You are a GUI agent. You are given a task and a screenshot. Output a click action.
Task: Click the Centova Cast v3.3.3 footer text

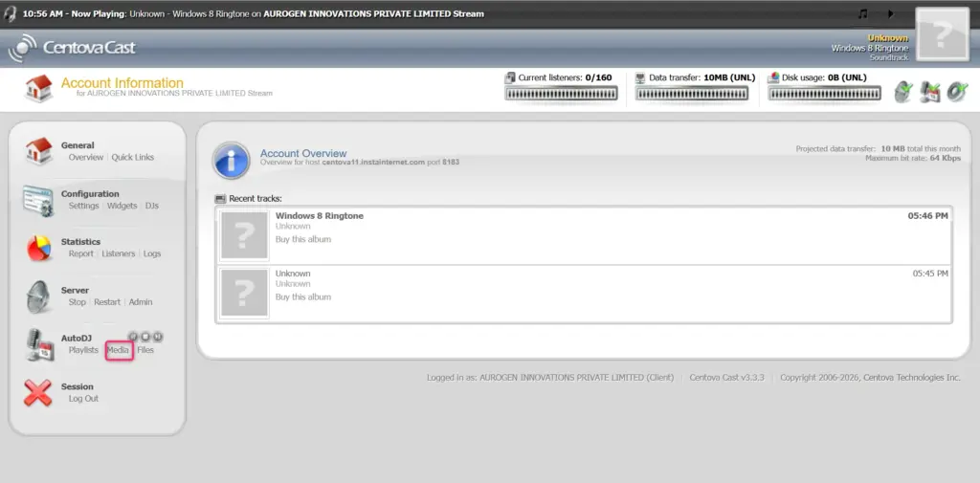click(727, 378)
